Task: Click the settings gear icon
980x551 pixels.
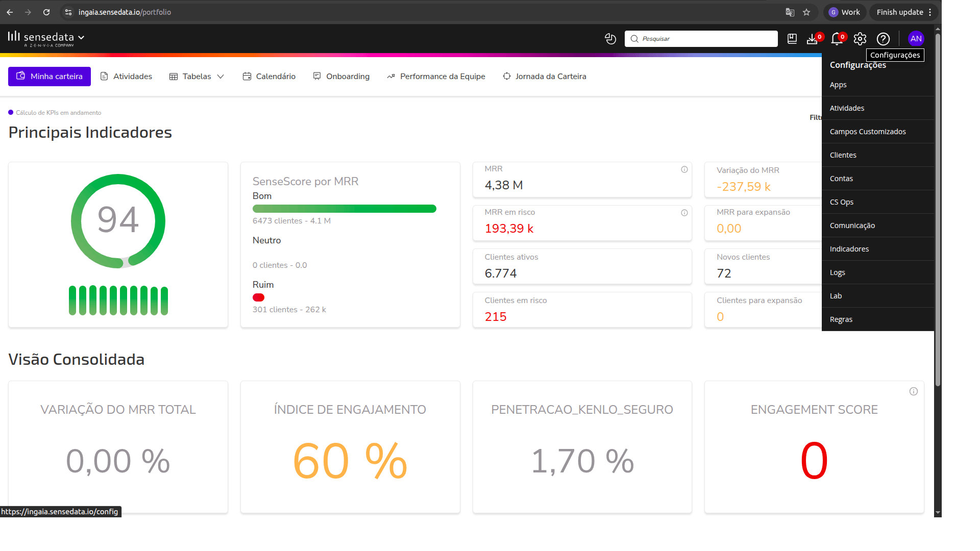Action: (860, 39)
